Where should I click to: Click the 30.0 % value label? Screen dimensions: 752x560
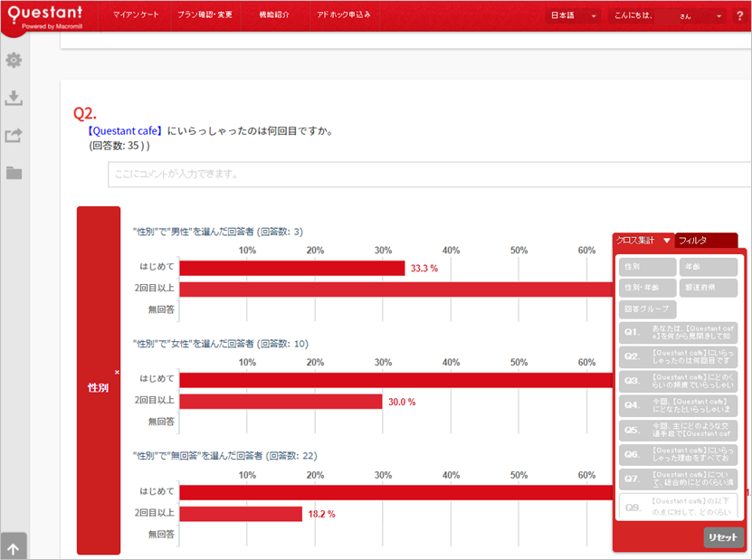[402, 403]
